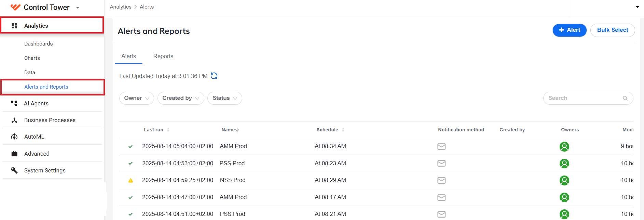The height and width of the screenshot is (220, 644).
Task: Click the email icon in the At 08:23 AM row
Action: pyautogui.click(x=441, y=163)
